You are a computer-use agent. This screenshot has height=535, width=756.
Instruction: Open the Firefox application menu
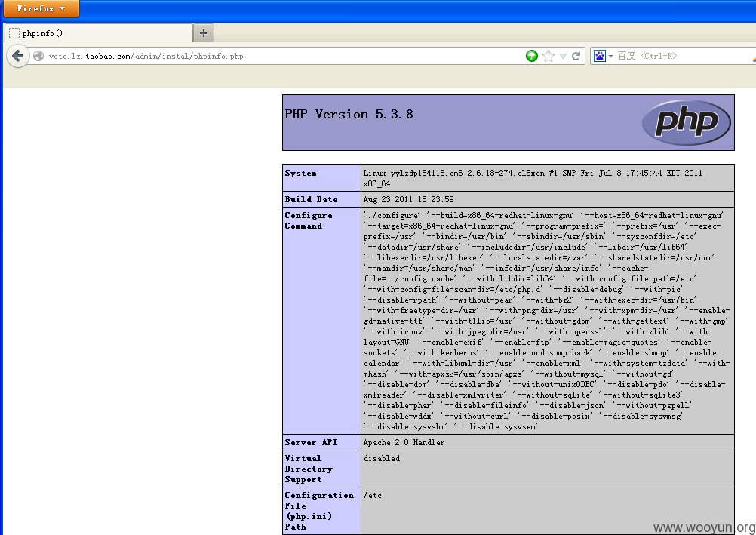41,9
